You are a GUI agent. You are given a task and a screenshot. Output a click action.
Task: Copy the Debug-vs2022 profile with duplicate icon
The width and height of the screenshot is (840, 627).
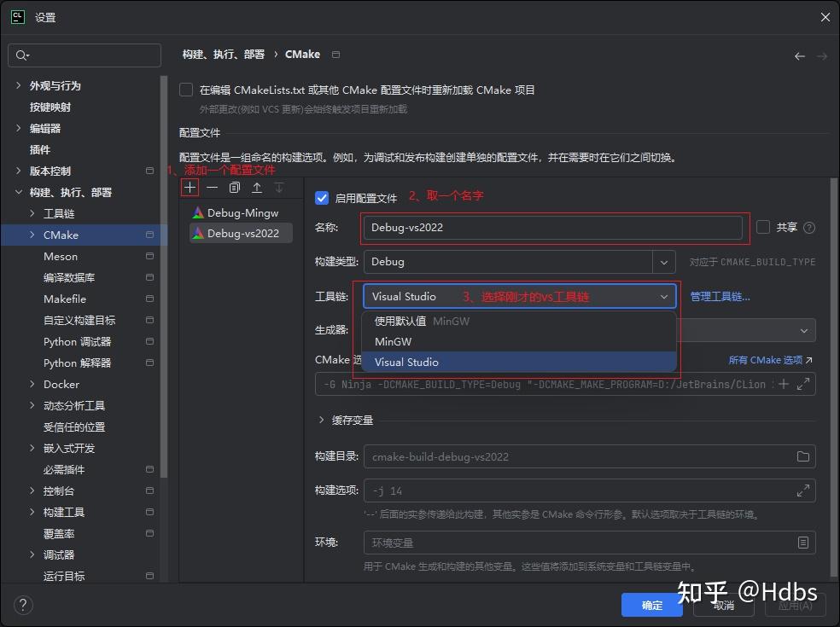(x=235, y=187)
